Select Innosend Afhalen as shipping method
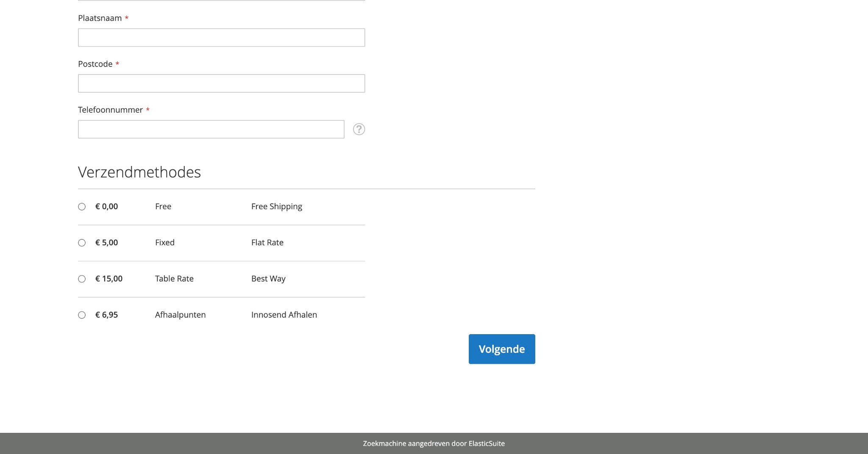The image size is (868, 454). click(82, 315)
